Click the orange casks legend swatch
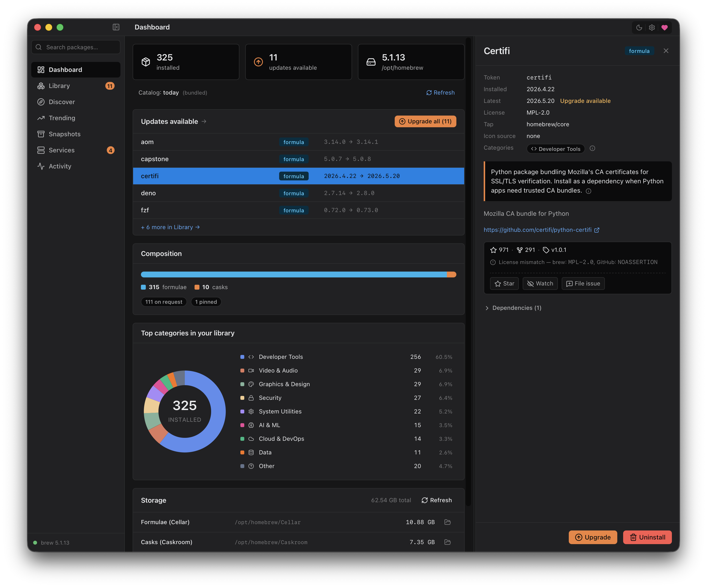Screen dimensions: 707x588 point(197,287)
